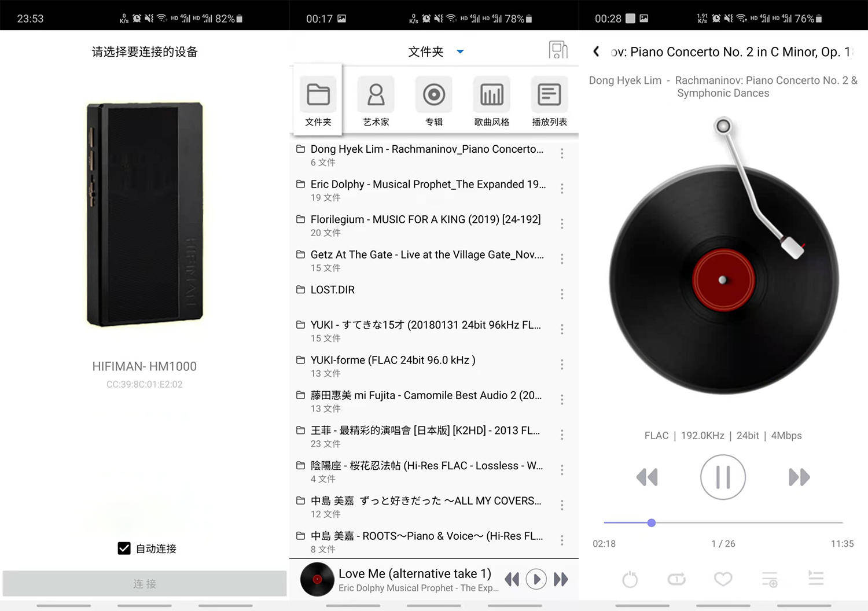
Task: Pause the Rachmaninov track playback
Action: (723, 477)
